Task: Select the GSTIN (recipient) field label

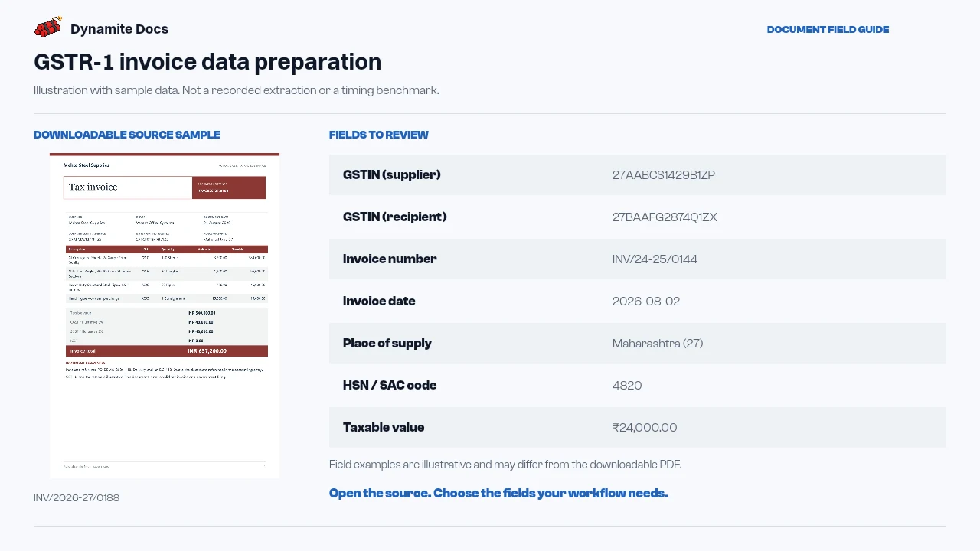Action: coord(395,217)
